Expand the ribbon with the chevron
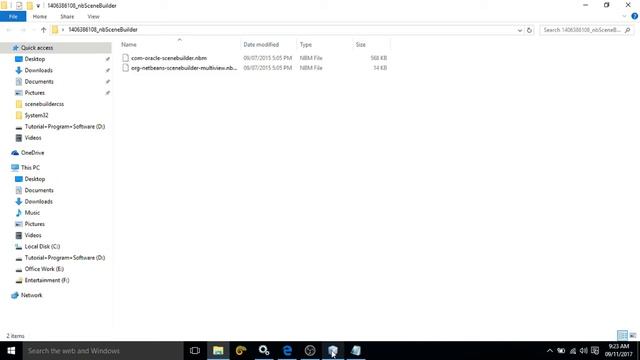This screenshot has height=360, width=640. (x=624, y=16)
